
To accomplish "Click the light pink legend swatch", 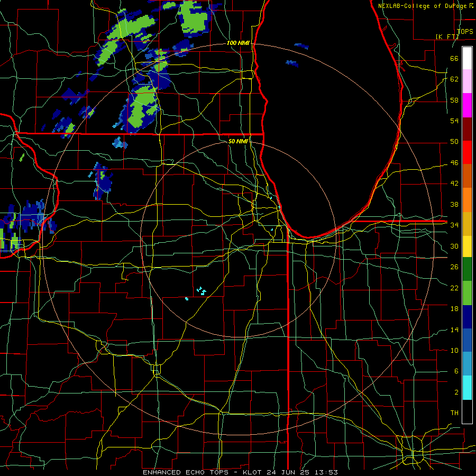I will [467, 81].
